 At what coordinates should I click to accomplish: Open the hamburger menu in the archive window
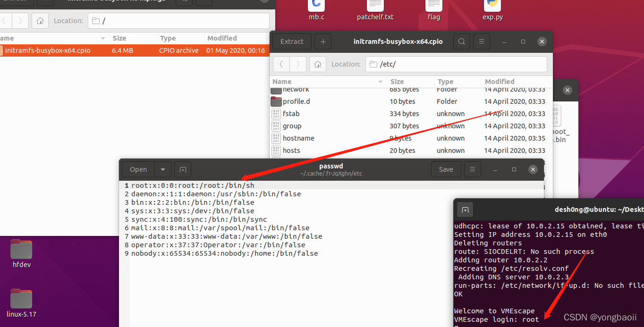[481, 42]
